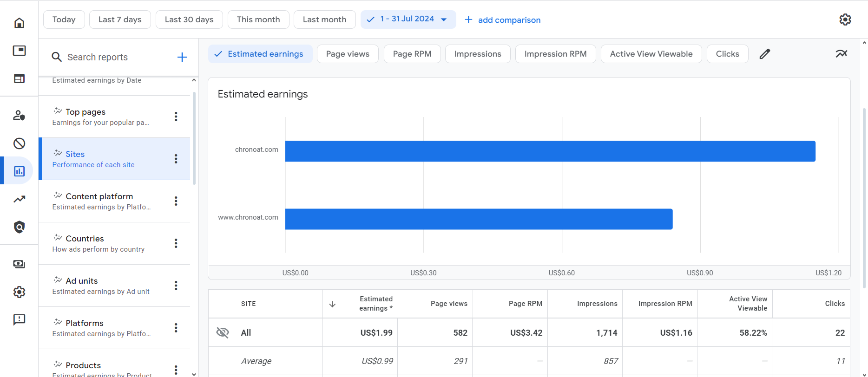The image size is (868, 377).
Task: Enable Page RPM metric chip
Action: click(412, 54)
